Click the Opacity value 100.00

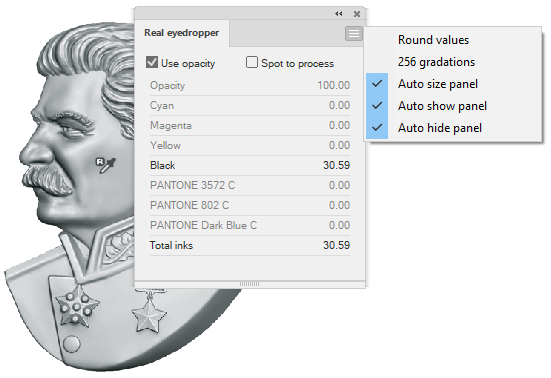(333, 85)
